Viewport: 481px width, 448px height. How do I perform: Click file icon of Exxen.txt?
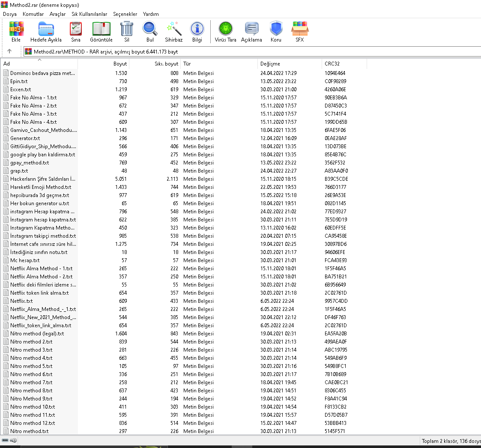click(x=6, y=89)
